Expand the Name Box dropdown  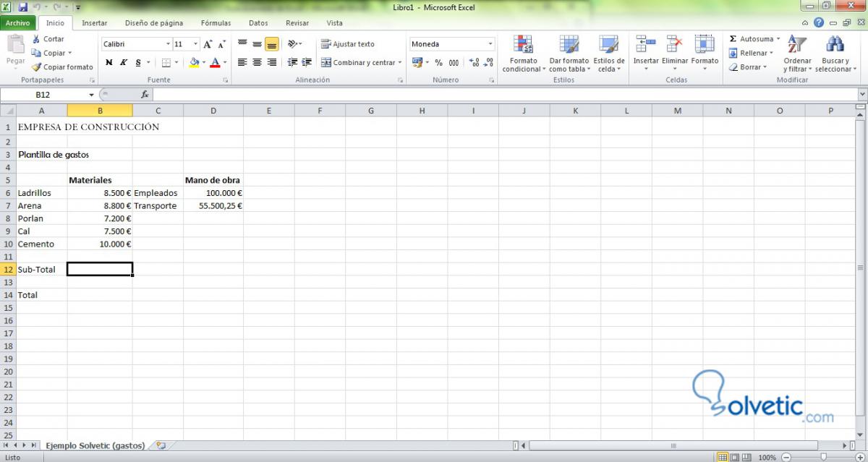92,95
